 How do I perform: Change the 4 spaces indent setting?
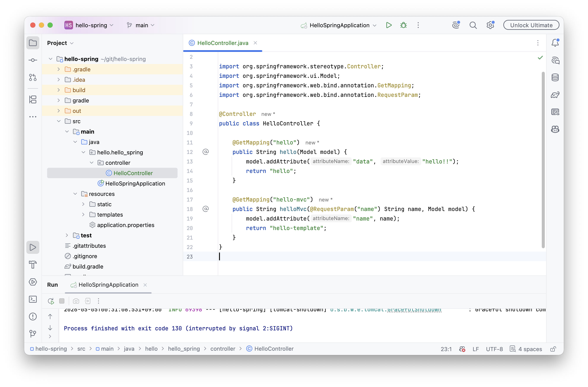(526, 349)
